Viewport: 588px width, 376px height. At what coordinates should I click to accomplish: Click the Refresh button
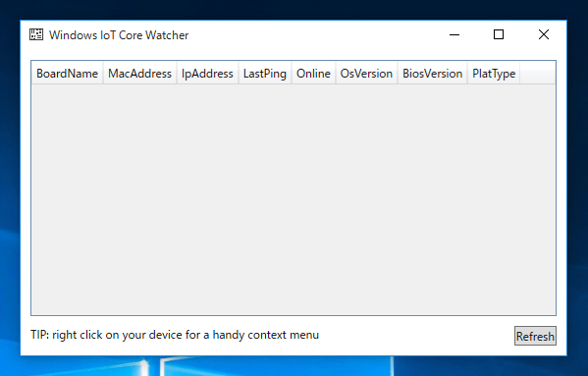point(535,336)
